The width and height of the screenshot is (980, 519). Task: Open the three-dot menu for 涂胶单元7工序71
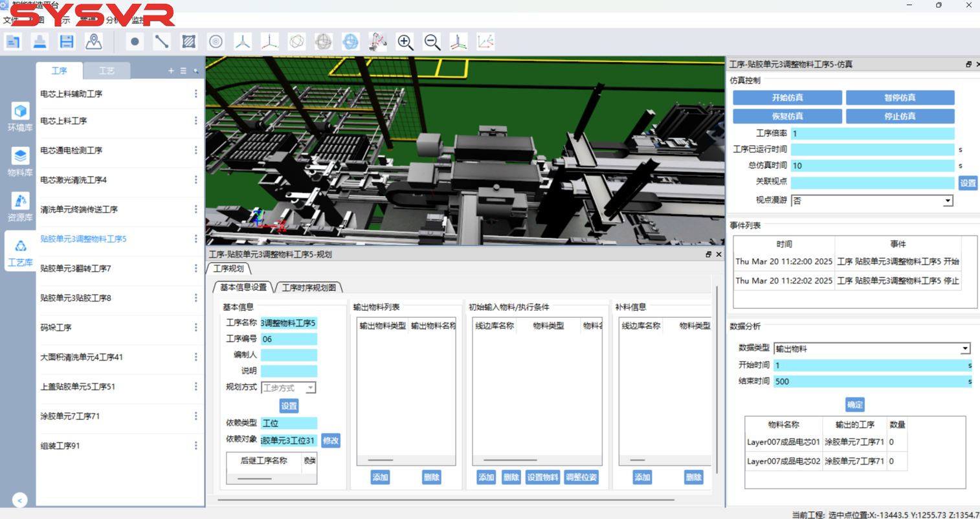196,416
